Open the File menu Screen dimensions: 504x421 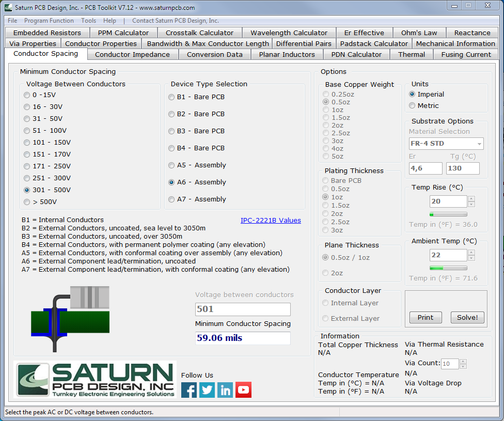[x=12, y=21]
